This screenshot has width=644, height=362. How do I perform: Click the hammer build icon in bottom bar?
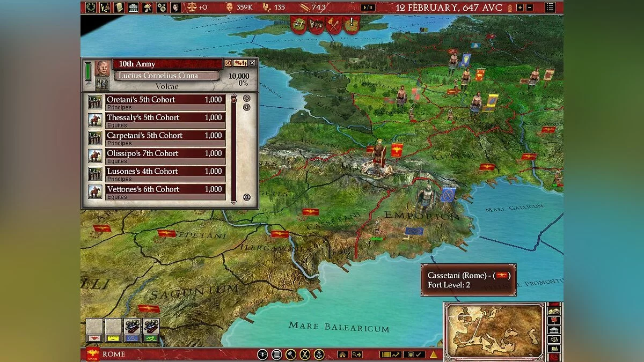coord(291,354)
